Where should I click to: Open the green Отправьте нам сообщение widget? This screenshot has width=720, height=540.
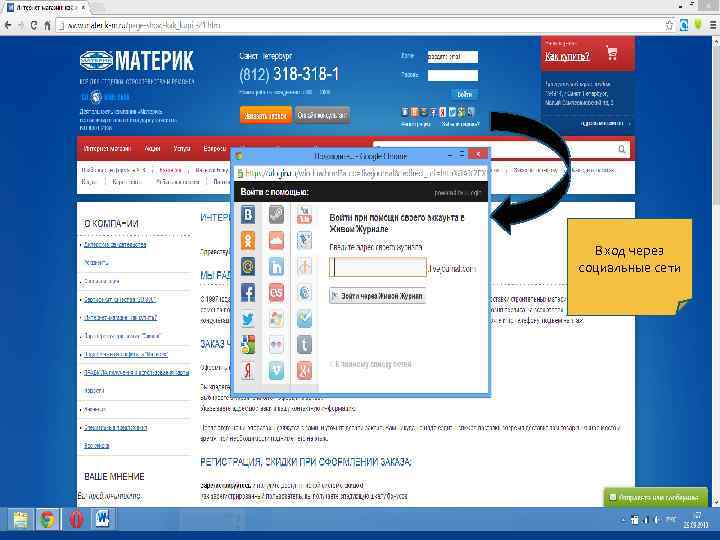tap(655, 497)
